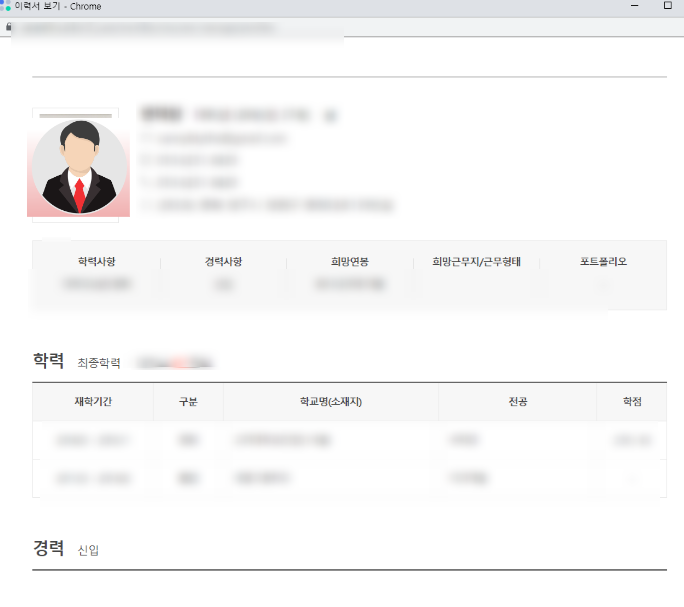Image resolution: width=684 pixels, height=607 pixels.
Task: Select the 학력사항 summary header
Action: coord(97,261)
